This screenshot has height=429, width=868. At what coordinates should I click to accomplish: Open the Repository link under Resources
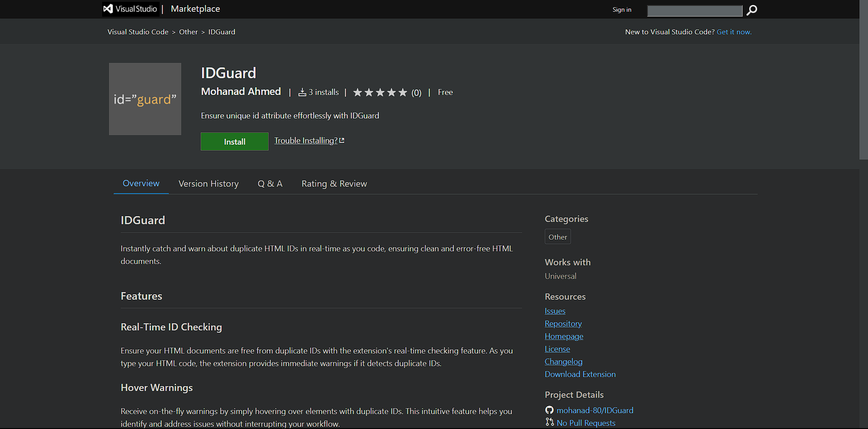[x=563, y=323]
